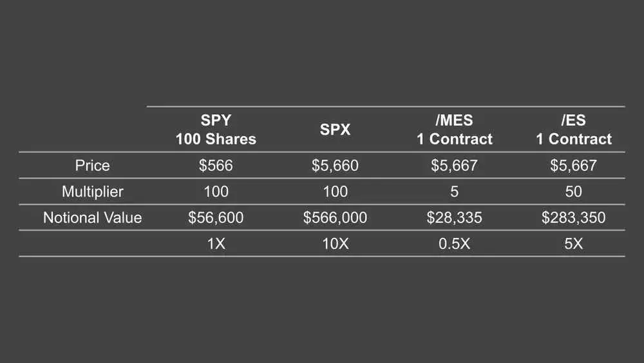This screenshot has width=644, height=363.
Task: Click the $5,660 SPX price cell
Action: pos(335,165)
